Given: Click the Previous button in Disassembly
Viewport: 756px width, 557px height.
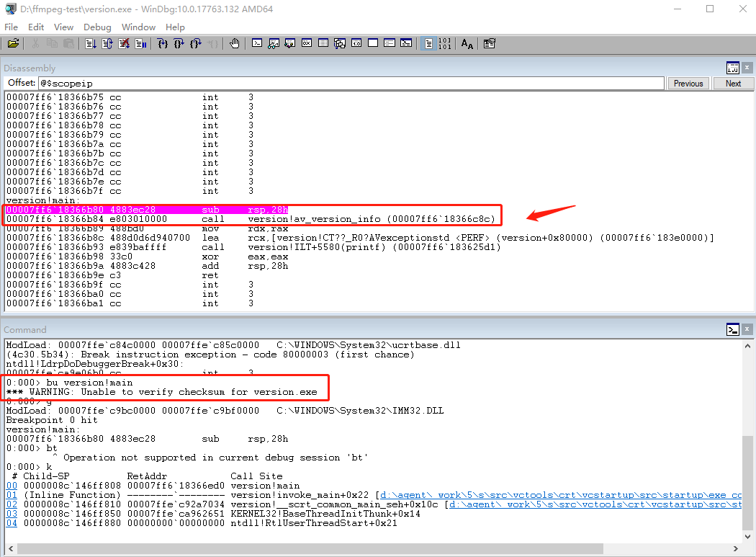Looking at the screenshot, I should click(x=688, y=83).
